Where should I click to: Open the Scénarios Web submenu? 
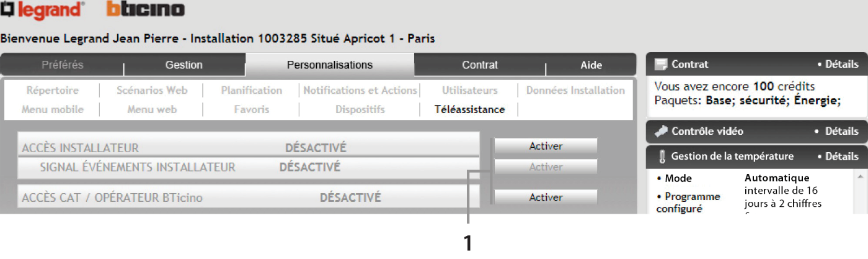[152, 90]
